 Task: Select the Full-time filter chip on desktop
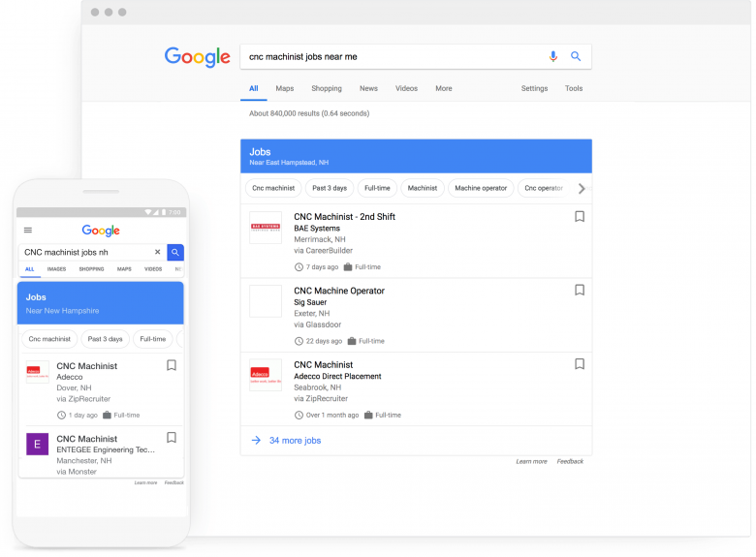[377, 188]
